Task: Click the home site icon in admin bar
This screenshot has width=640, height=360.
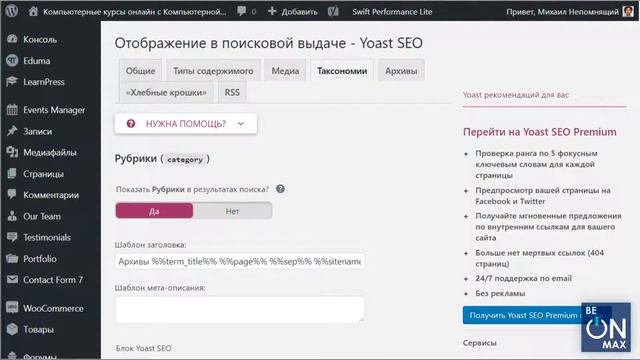Action: coord(33,11)
